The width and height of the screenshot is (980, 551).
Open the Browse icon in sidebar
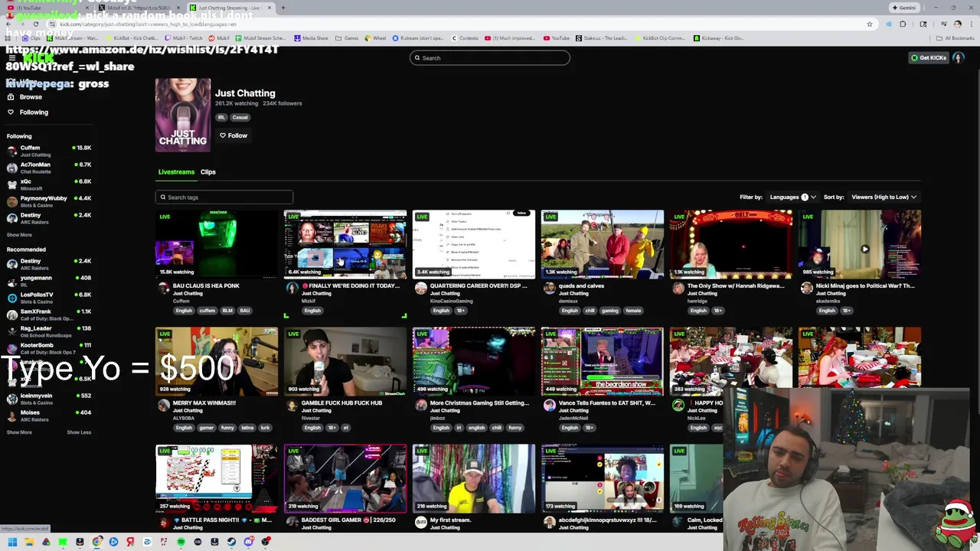tap(11, 97)
